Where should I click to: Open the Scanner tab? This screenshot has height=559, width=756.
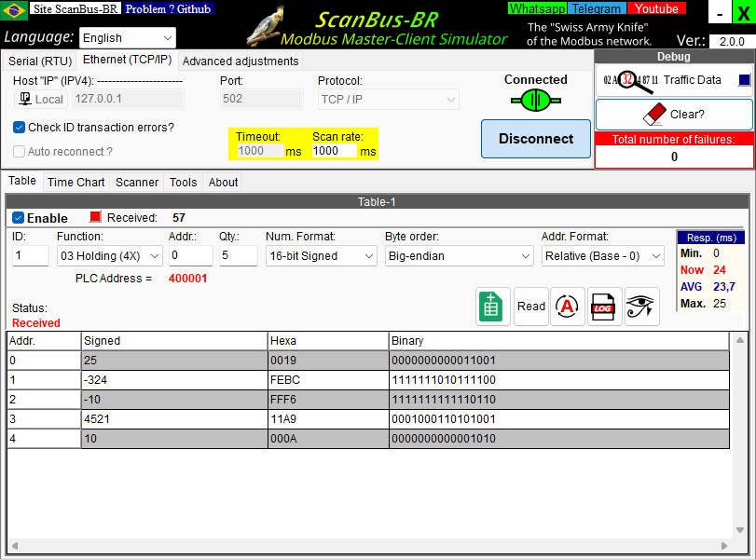(137, 183)
